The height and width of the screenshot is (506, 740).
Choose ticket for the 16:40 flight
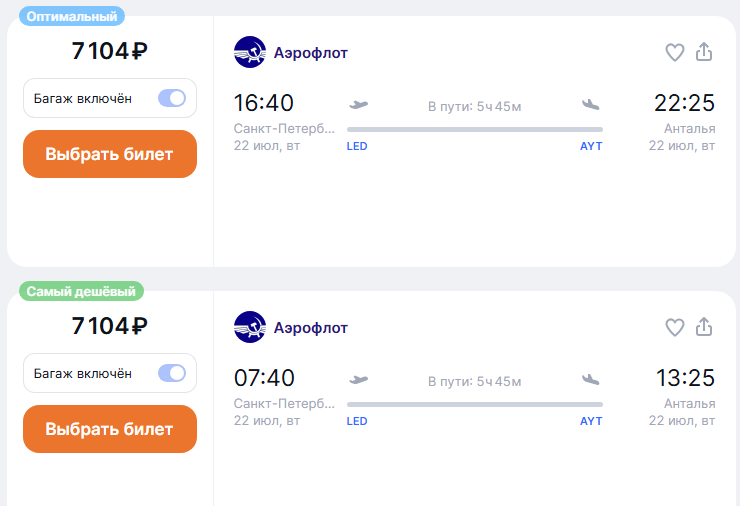(110, 154)
